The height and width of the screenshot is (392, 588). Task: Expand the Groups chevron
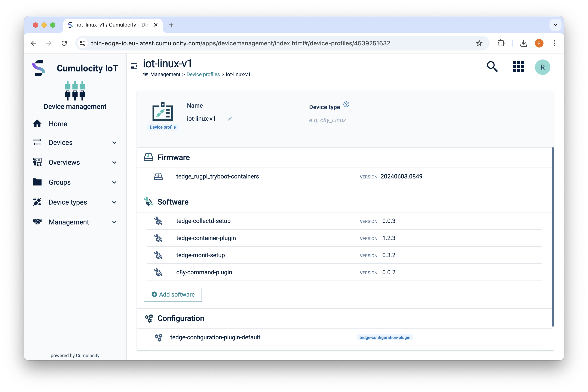114,182
